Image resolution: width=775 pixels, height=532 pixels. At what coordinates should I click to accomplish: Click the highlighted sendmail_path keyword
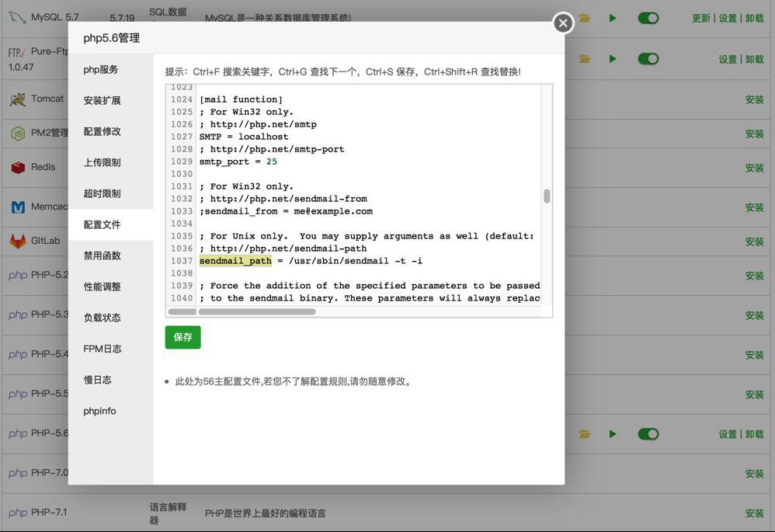(235, 261)
